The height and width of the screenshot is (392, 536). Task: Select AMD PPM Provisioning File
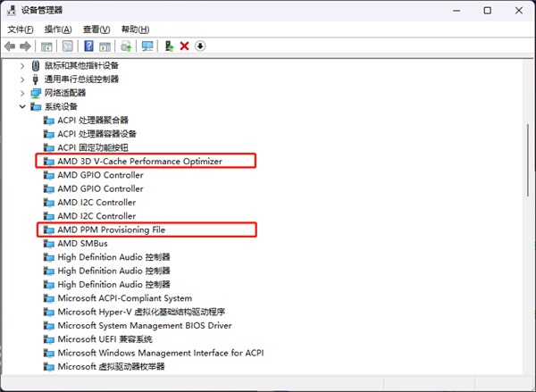tap(105, 229)
